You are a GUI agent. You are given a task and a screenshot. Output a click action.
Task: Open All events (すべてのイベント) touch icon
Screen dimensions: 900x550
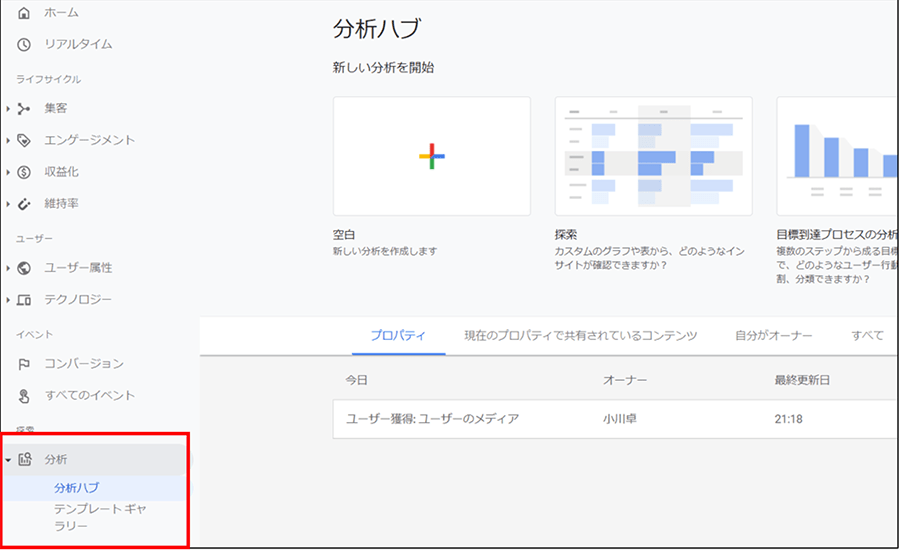click(x=25, y=396)
